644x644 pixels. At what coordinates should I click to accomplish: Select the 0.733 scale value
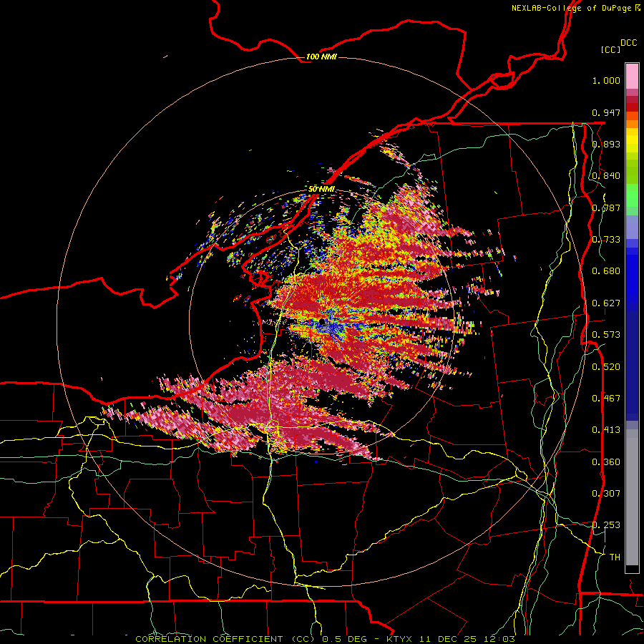(606, 240)
